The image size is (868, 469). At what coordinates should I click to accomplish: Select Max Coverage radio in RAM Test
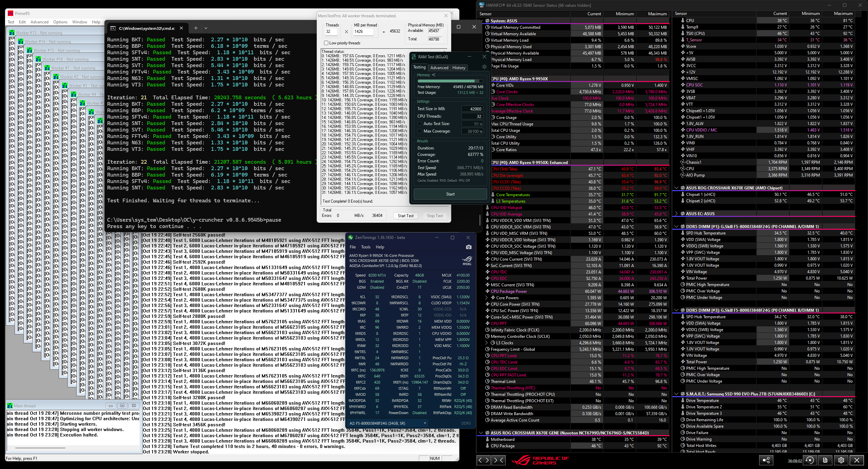pyautogui.click(x=420, y=131)
